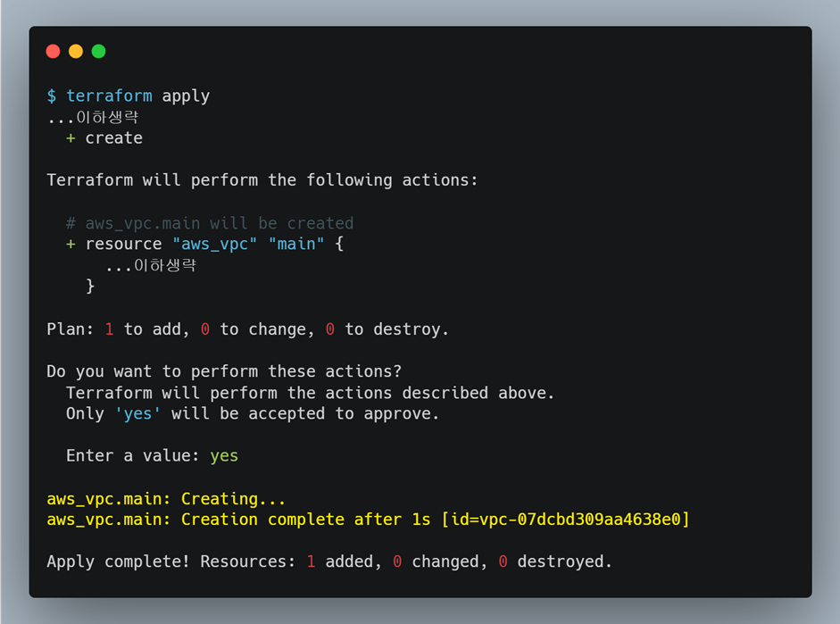
Task: Click the 'Plan: 1 to add' summary line
Action: coord(247,329)
